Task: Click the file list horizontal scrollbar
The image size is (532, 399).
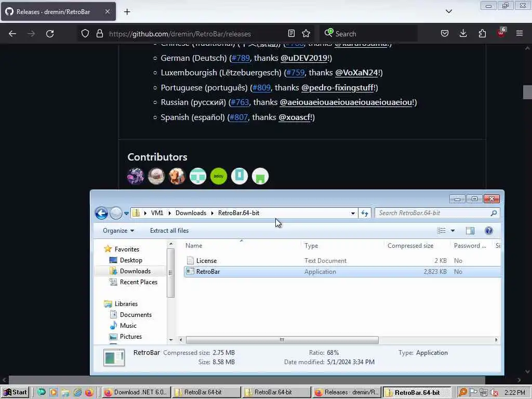Action: [282, 340]
